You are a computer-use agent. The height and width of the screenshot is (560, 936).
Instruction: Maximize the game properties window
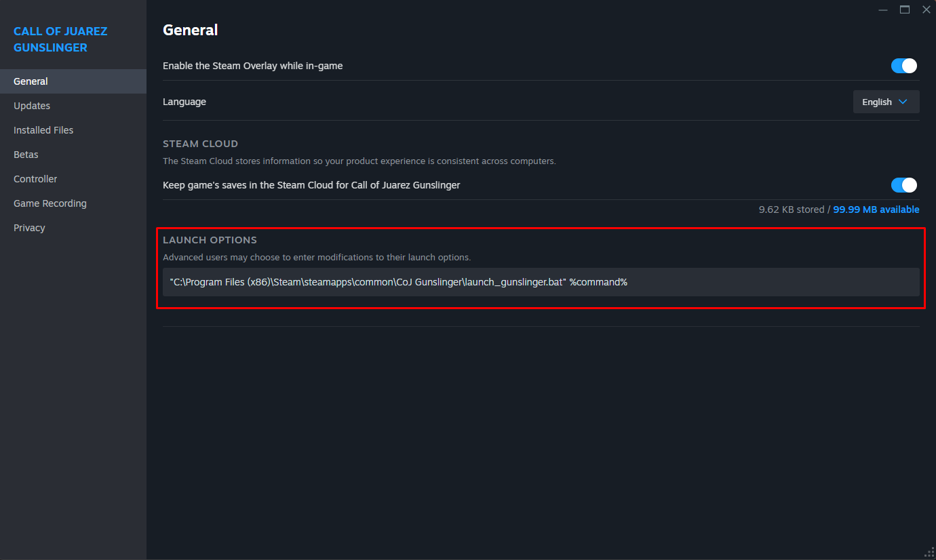(905, 9)
